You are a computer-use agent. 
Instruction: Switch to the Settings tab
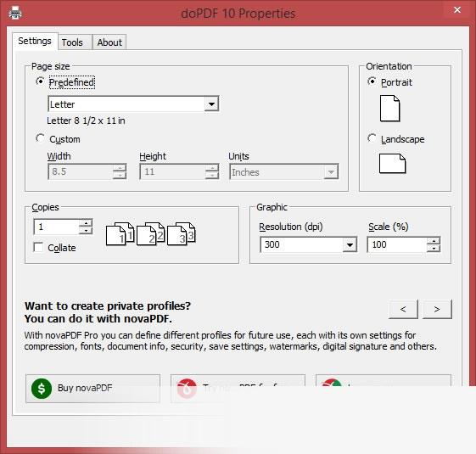[35, 41]
